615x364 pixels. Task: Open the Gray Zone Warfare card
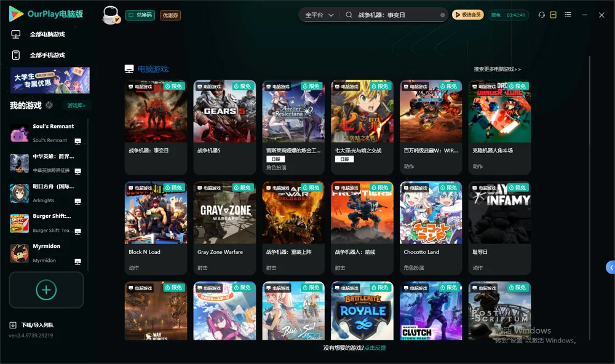224,228
